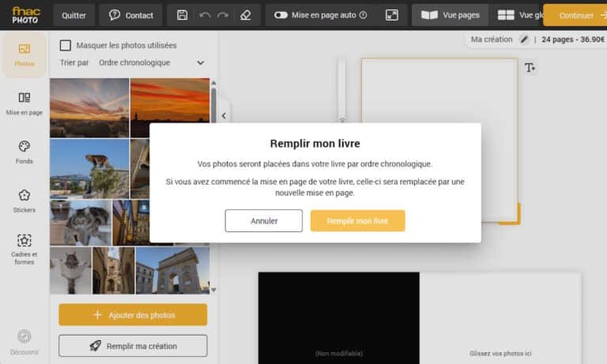This screenshot has height=364, width=607.
Task: Open the Fonds backgrounds panel
Action: [24, 152]
